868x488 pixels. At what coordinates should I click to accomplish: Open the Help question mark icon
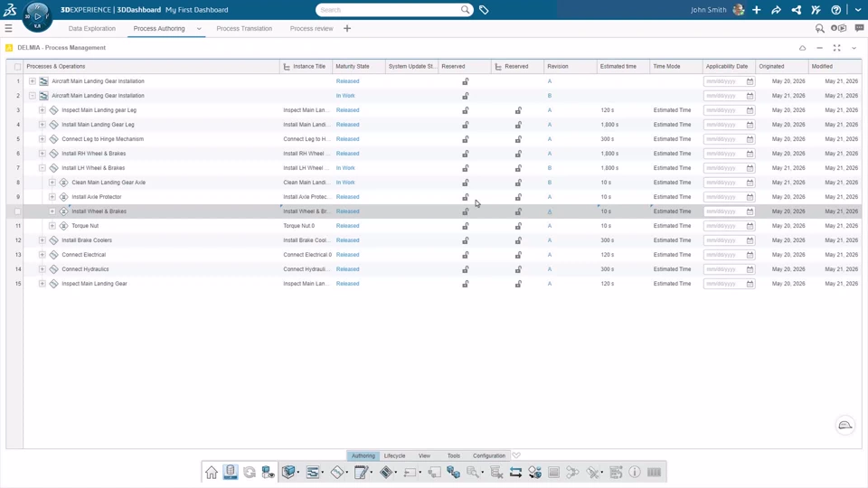pyautogui.click(x=835, y=10)
